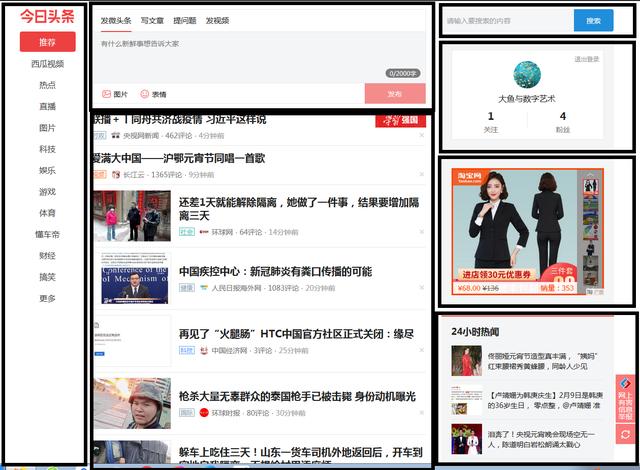Viewport: 640px width, 470px height.
Task: Click the 学习强国 red badge
Action: click(400, 121)
